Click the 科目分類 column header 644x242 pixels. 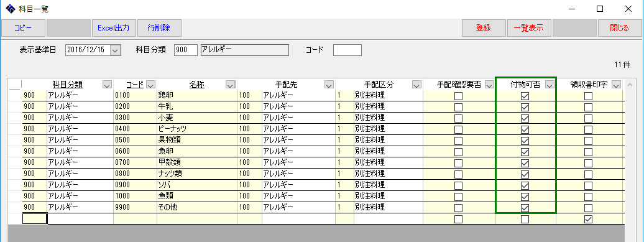[x=67, y=85]
